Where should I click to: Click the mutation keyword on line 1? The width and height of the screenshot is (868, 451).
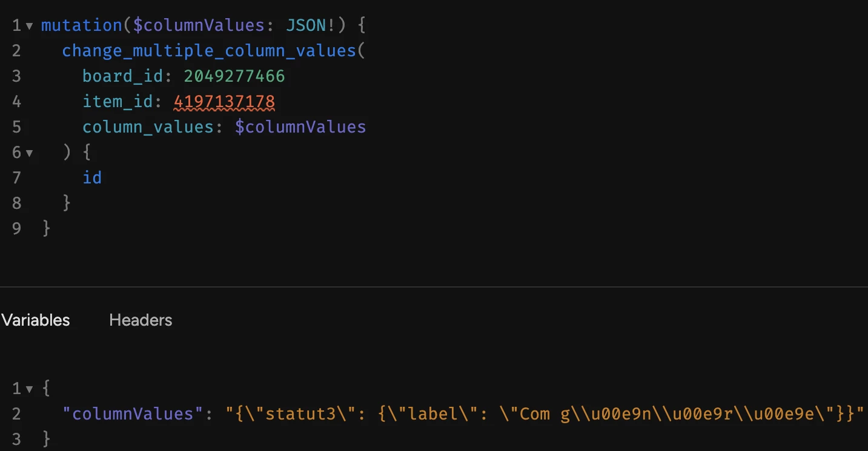82,25
